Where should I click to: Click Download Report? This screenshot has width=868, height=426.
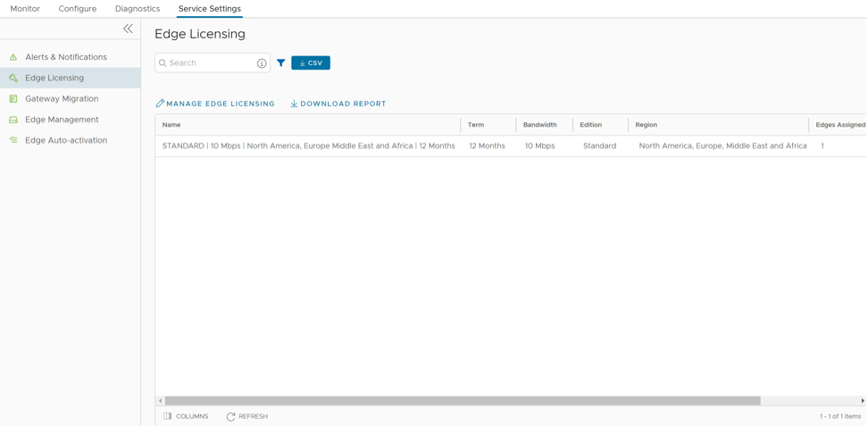[338, 104]
